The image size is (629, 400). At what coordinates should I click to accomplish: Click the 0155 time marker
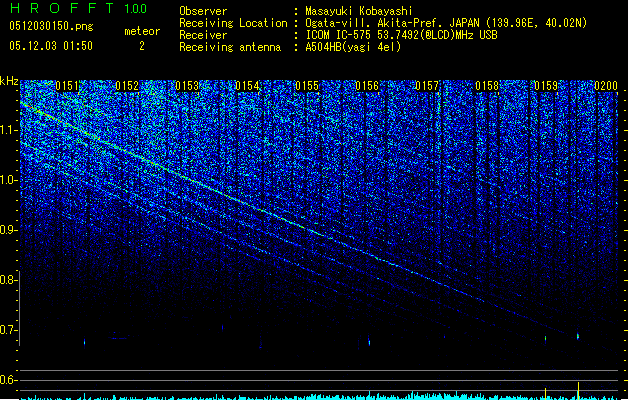pos(307,86)
